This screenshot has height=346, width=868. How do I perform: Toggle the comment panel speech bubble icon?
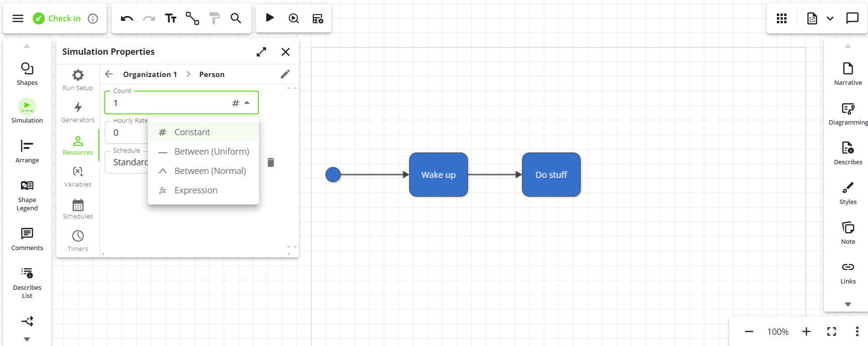coord(852,18)
